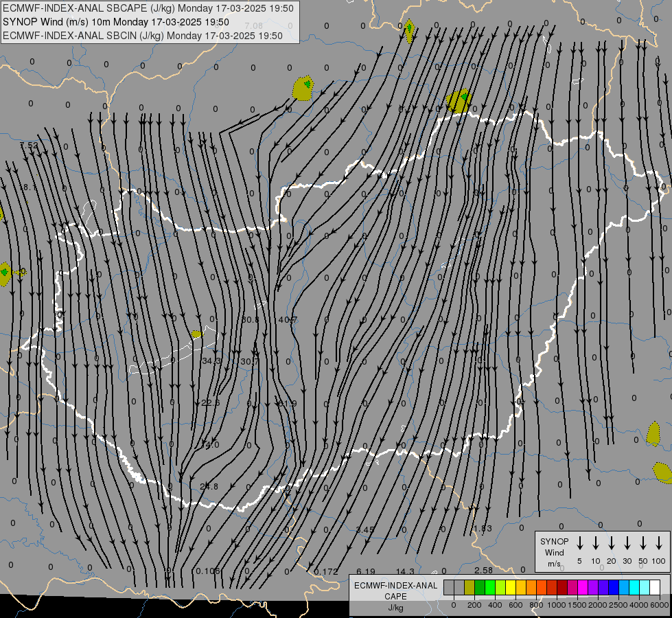Select the SBCAPE title line
This screenshot has height=618, width=672.
tap(148, 8)
